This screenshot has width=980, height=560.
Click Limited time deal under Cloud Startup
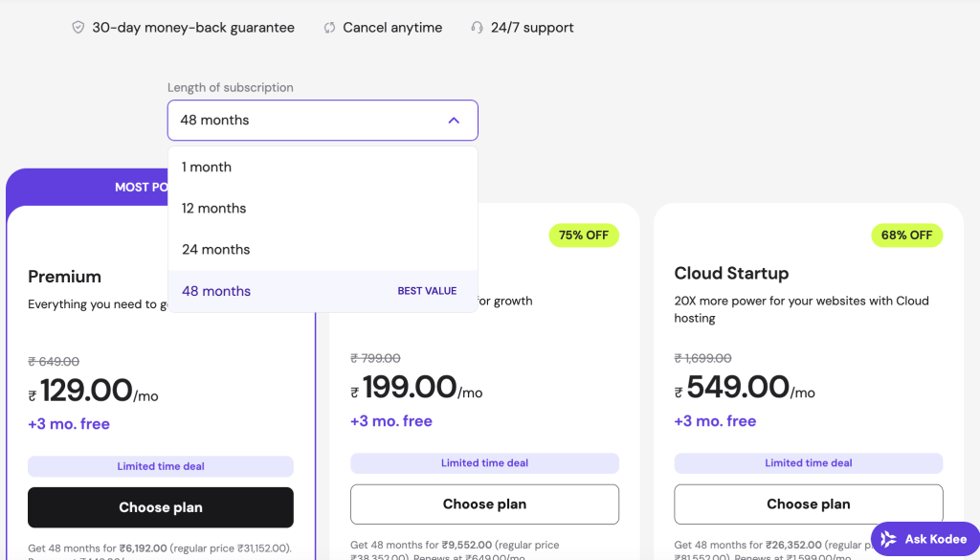(x=808, y=463)
